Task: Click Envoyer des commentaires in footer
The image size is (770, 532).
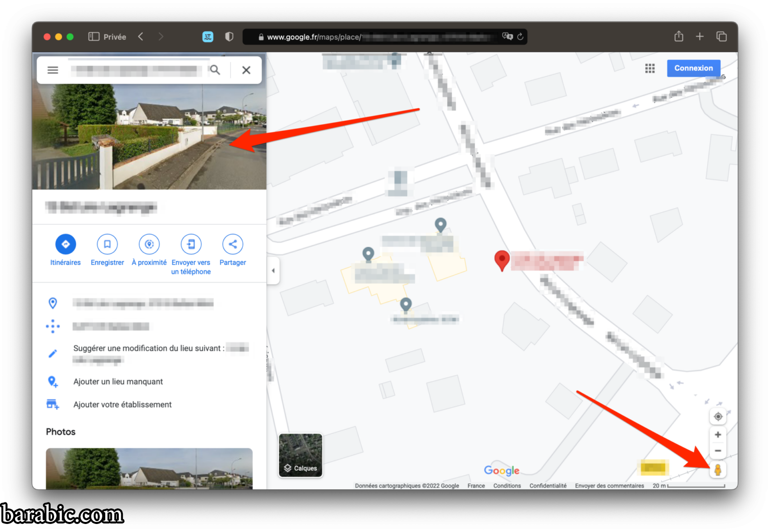Action: pos(610,486)
